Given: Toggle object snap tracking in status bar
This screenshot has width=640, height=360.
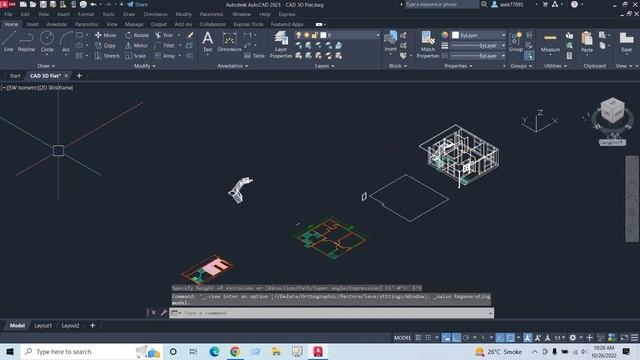Looking at the screenshot, I should tap(500, 338).
